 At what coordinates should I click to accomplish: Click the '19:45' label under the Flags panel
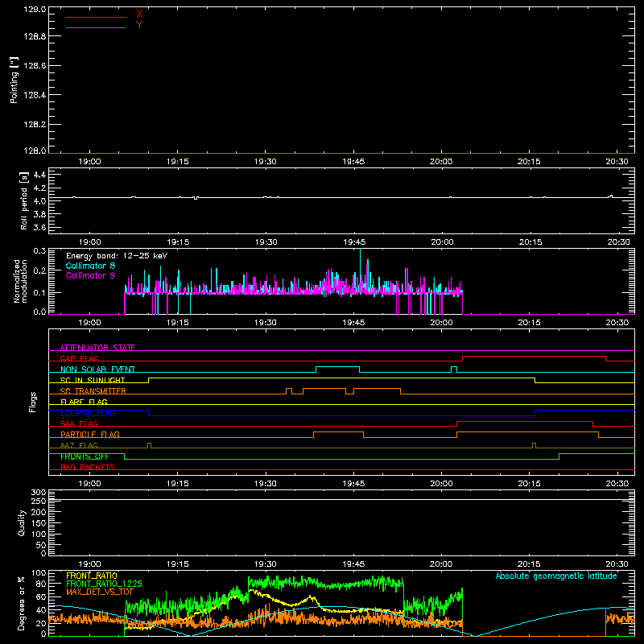click(353, 484)
